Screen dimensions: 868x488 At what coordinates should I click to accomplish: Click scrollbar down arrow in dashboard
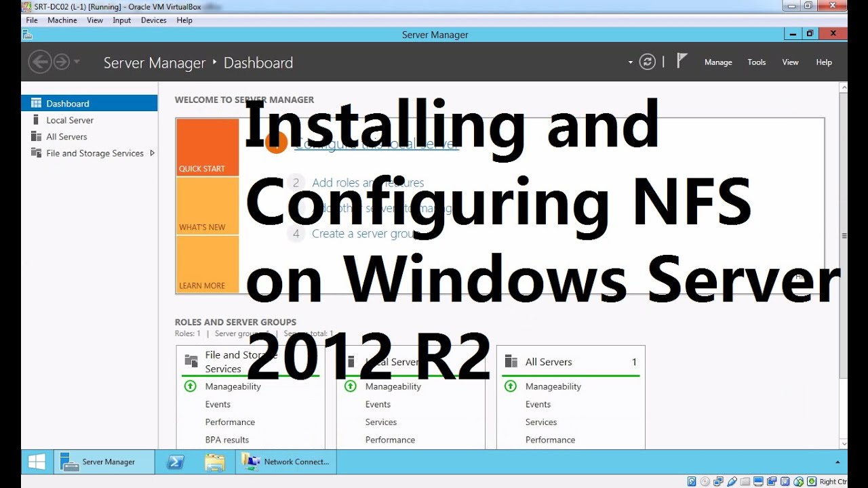coord(844,444)
